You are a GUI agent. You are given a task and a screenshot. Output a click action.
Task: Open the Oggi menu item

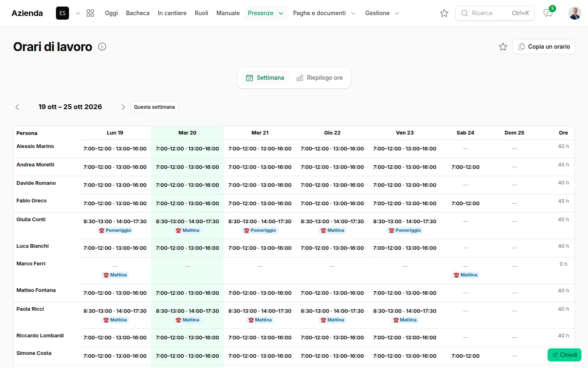pyautogui.click(x=111, y=13)
